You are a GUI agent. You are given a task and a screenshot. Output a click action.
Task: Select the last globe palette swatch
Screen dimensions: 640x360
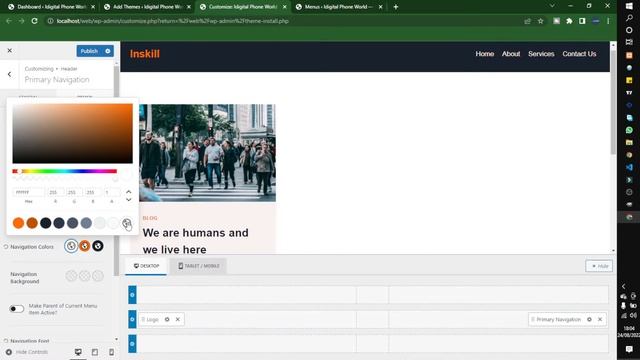tap(127, 223)
